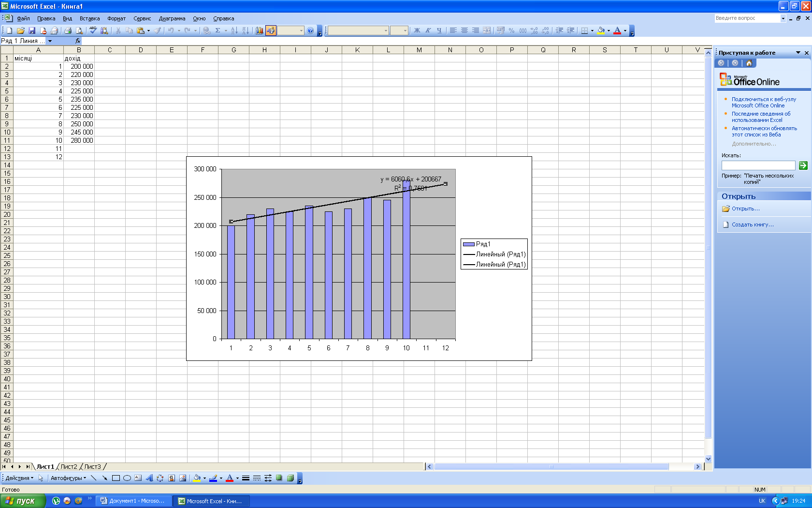The height and width of the screenshot is (508, 812).
Task: Open the font name combo box
Action: click(358, 30)
